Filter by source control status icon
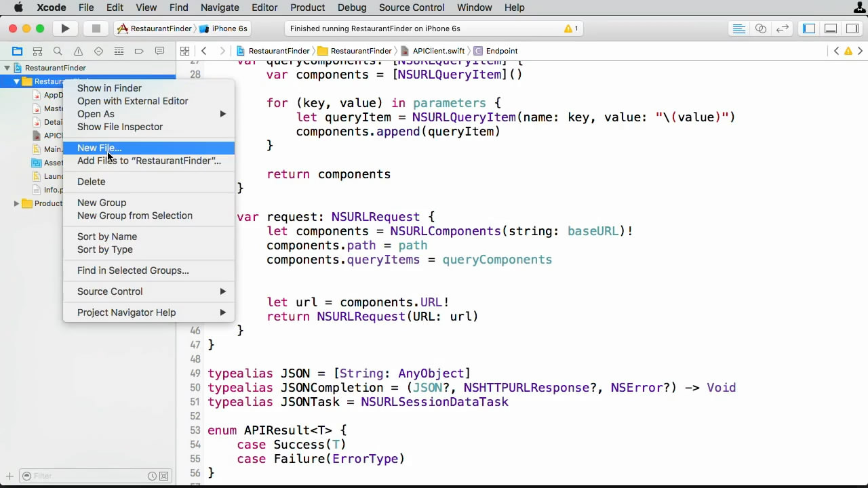Screen dimensions: 868x488 point(164,476)
